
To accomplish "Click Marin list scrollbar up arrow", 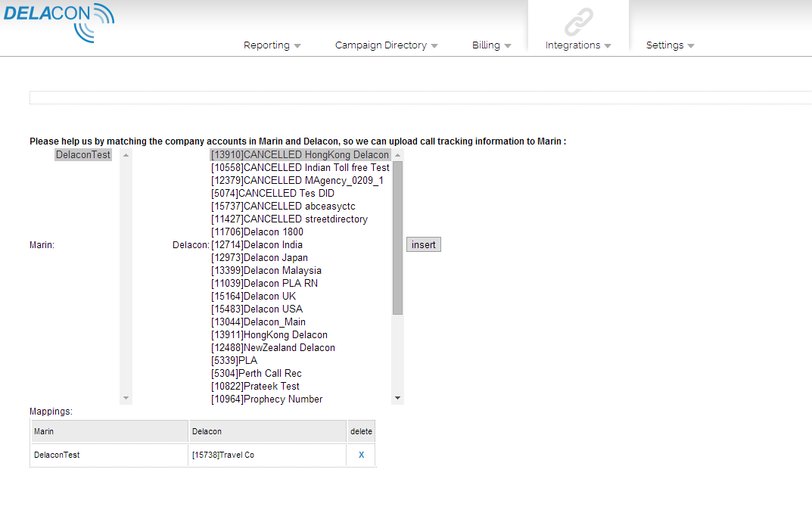I will pyautogui.click(x=126, y=155).
